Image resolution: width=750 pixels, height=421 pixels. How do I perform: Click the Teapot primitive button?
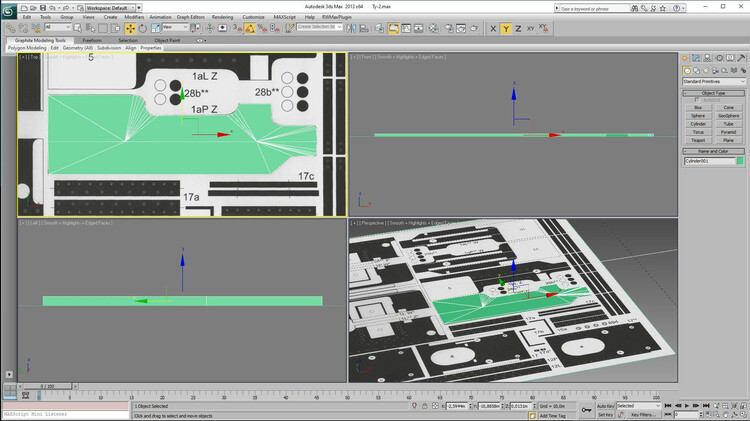697,139
